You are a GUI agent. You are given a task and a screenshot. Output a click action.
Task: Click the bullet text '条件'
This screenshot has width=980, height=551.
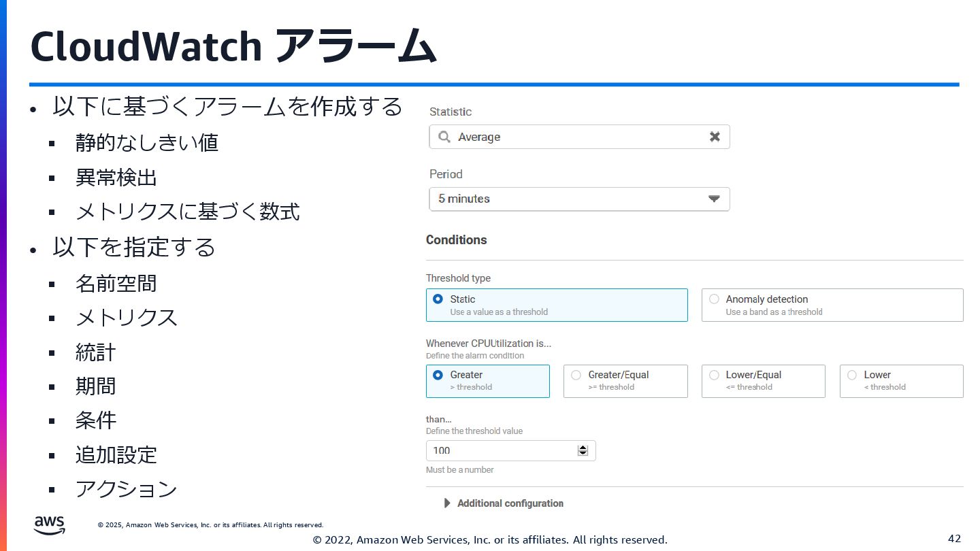pyautogui.click(x=96, y=420)
